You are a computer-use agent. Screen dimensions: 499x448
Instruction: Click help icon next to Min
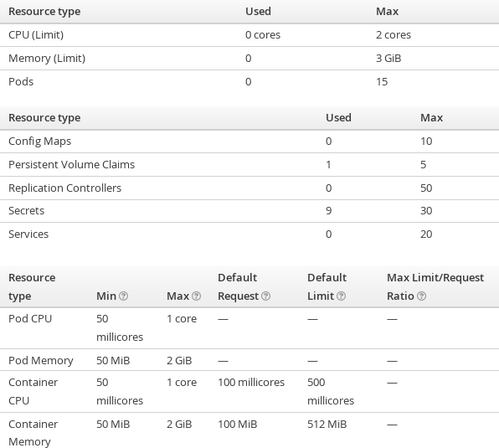[123, 296]
